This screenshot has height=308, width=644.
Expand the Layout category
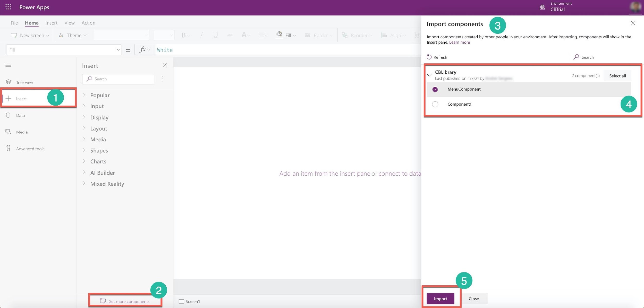[x=84, y=128]
